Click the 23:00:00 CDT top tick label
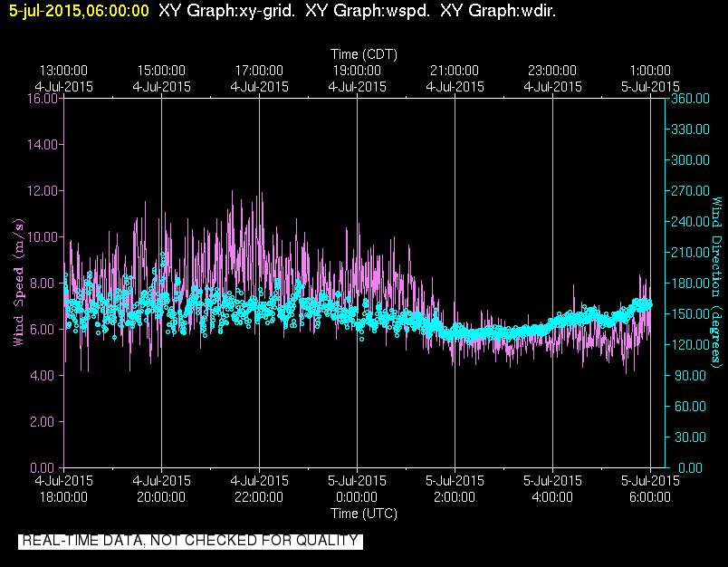The width and height of the screenshot is (728, 567). click(552, 71)
